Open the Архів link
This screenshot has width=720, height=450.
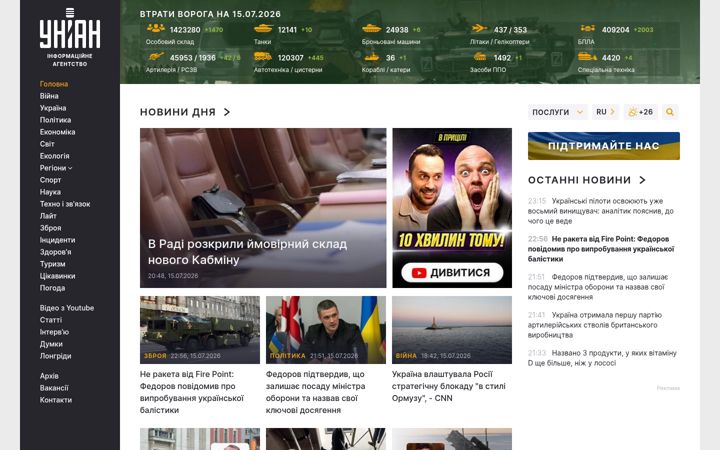pyautogui.click(x=49, y=376)
